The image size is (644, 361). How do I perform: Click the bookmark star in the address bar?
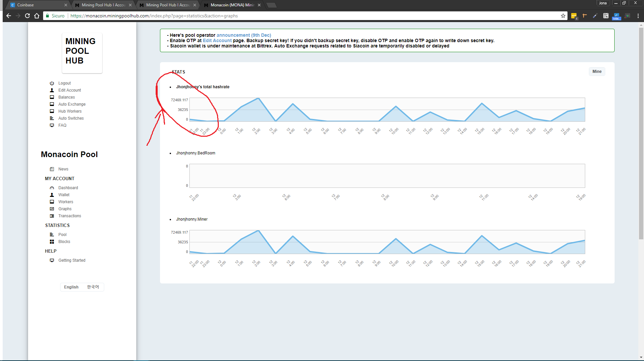[x=563, y=16]
